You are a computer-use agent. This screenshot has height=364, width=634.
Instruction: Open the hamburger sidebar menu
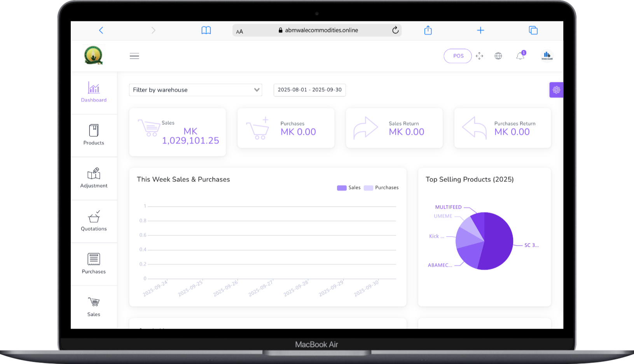click(134, 56)
